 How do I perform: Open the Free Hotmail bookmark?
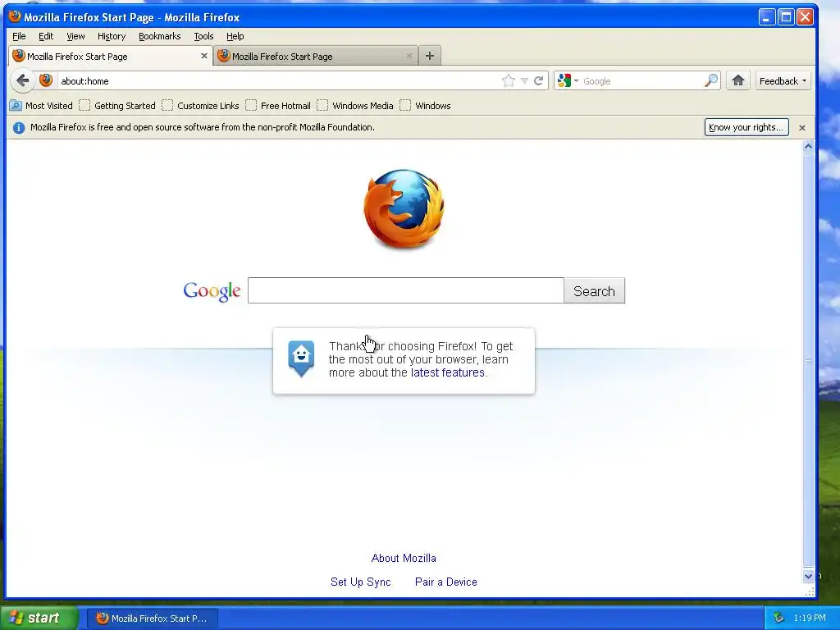pos(278,106)
